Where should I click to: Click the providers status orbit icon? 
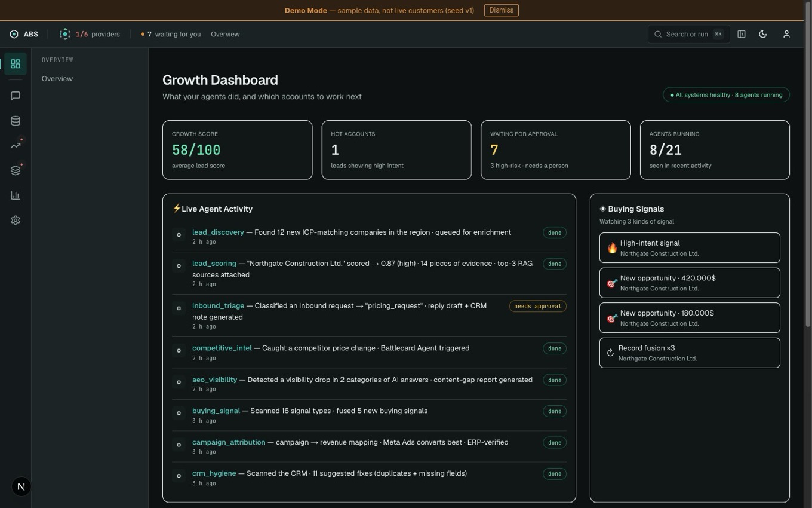pyautogui.click(x=65, y=34)
